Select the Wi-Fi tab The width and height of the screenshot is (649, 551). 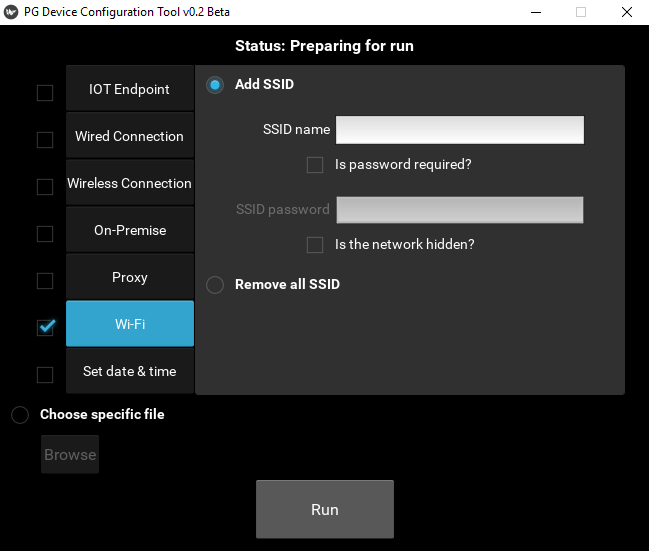[x=130, y=324]
